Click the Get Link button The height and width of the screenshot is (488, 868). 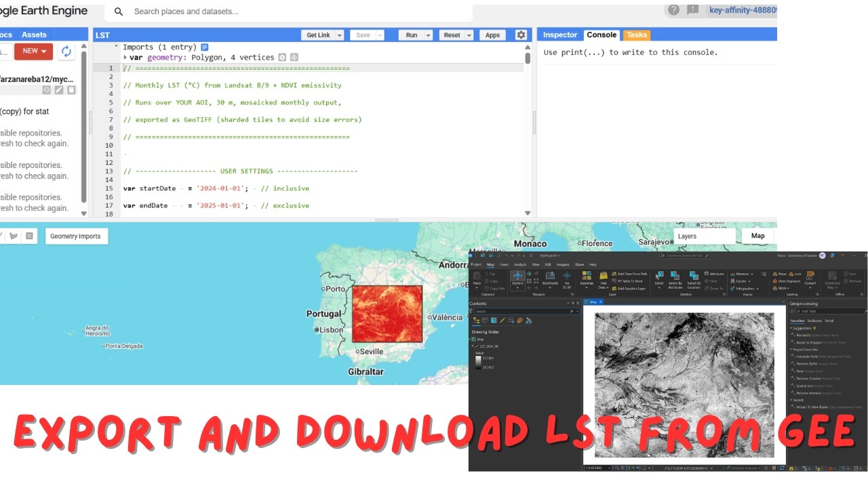[318, 35]
